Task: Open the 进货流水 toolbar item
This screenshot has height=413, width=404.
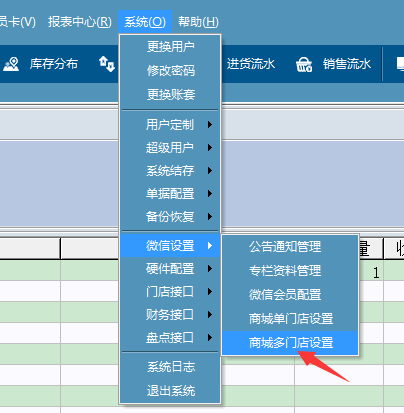Action: click(x=251, y=64)
